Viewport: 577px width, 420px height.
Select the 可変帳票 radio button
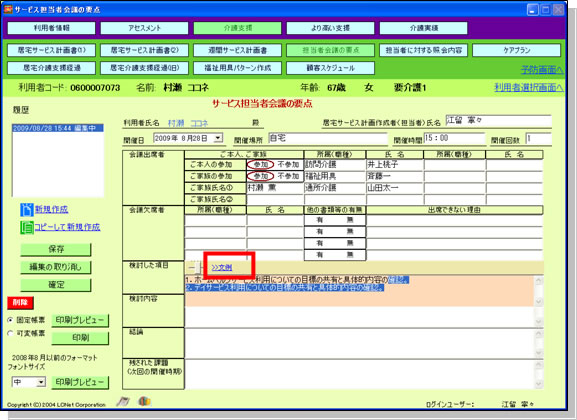coord(10,333)
